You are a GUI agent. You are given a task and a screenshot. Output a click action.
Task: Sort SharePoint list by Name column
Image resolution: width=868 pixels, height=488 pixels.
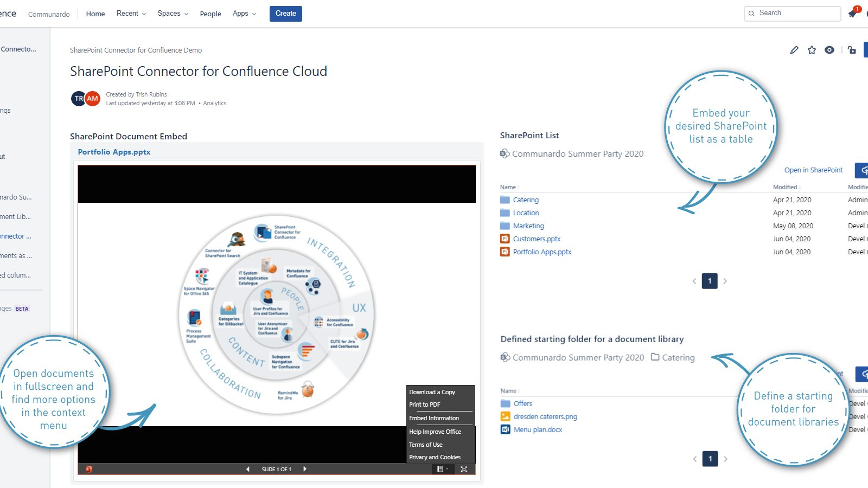pos(509,187)
